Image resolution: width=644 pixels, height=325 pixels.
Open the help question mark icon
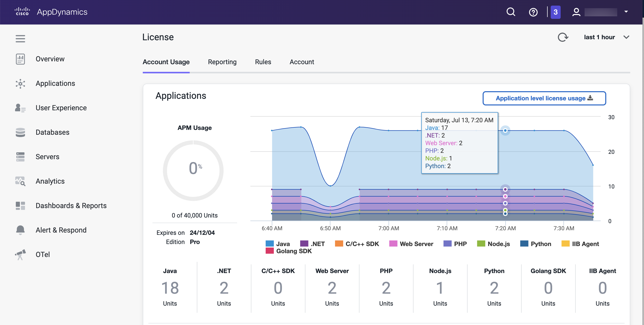533,12
